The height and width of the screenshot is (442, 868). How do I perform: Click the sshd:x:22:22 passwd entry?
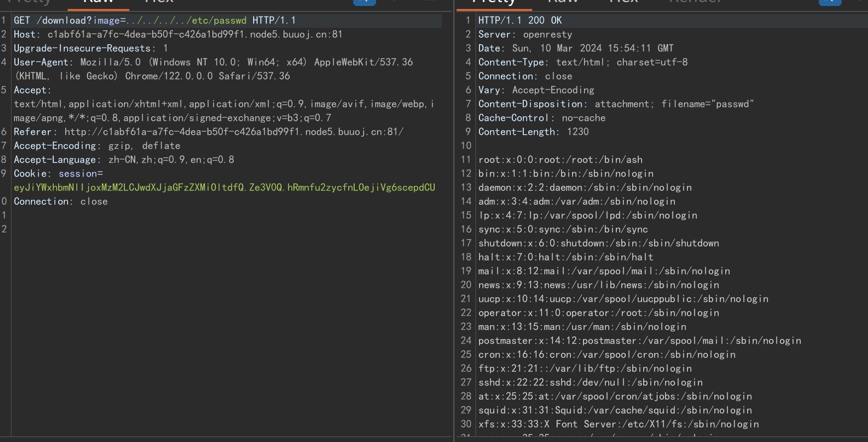pos(590,382)
